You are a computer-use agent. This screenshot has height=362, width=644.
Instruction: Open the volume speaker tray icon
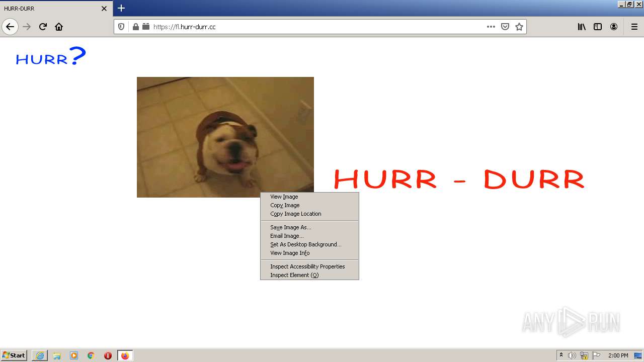(572, 355)
